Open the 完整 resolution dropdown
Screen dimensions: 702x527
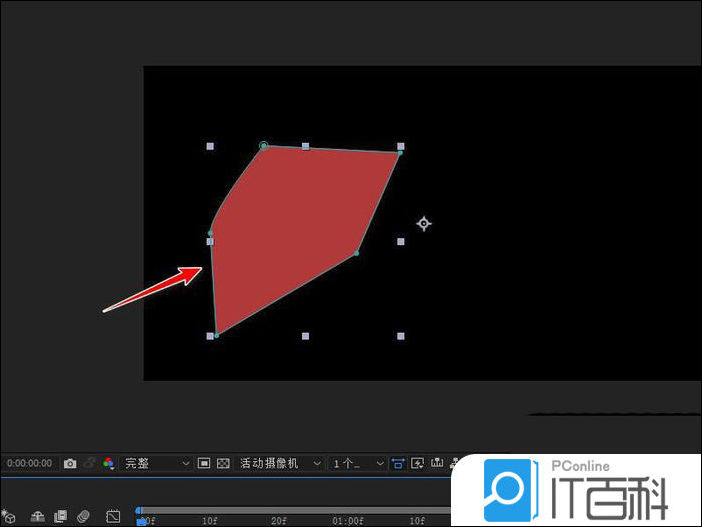coord(157,463)
